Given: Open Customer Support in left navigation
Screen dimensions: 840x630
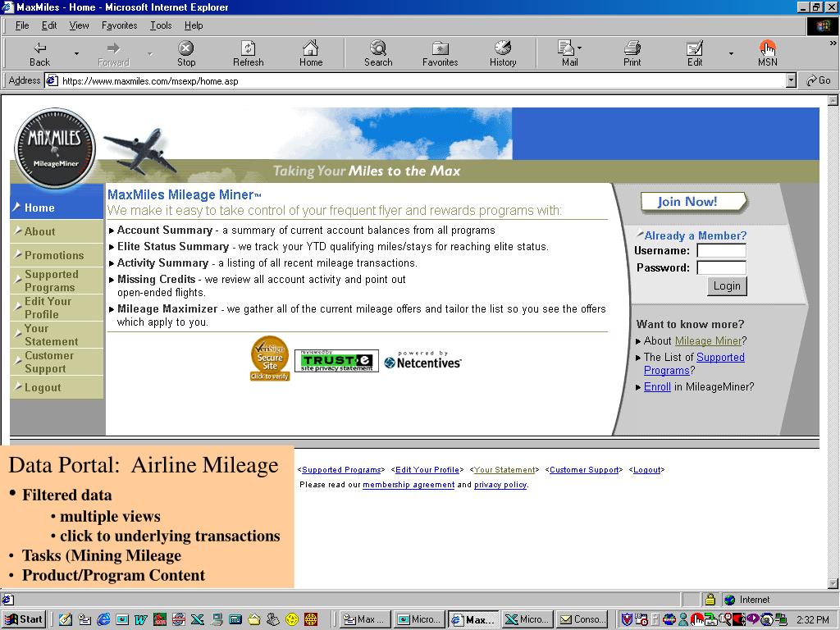Looking at the screenshot, I should tap(57, 362).
